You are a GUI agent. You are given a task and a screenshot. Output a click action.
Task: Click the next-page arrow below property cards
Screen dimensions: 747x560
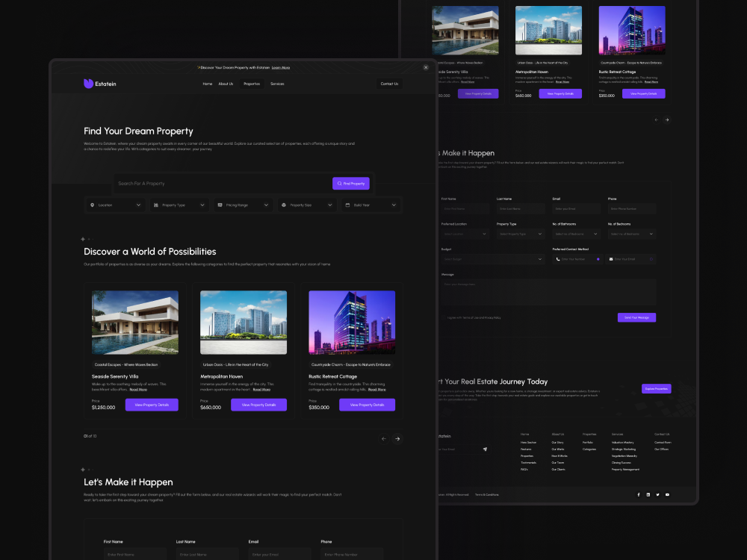pos(397,439)
